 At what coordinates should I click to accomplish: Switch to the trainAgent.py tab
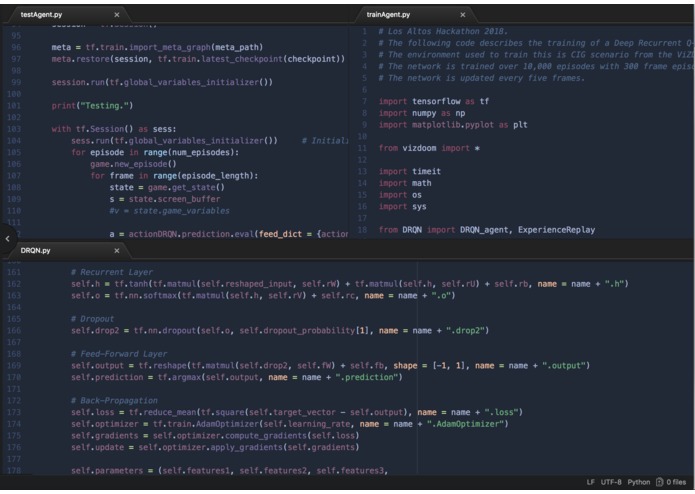388,15
